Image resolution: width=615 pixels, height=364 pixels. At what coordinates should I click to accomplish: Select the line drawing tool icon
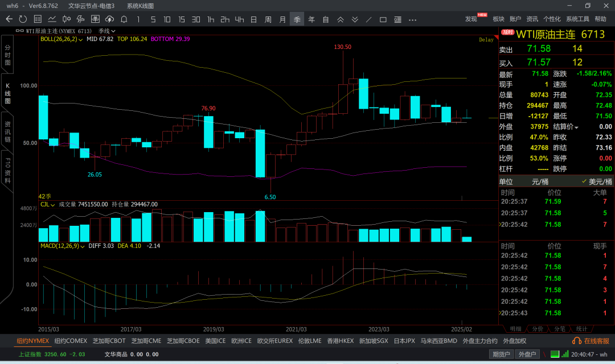tap(368, 19)
